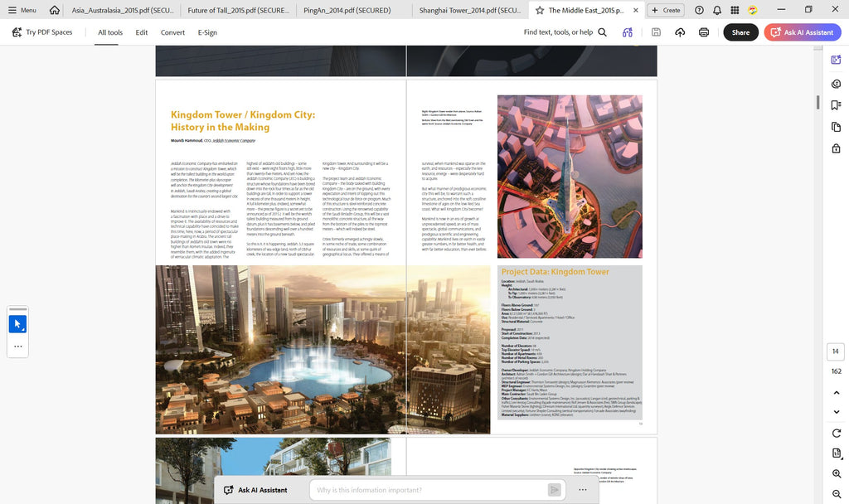Click the zoom in magnifier icon
The image size is (849, 504).
click(x=836, y=473)
